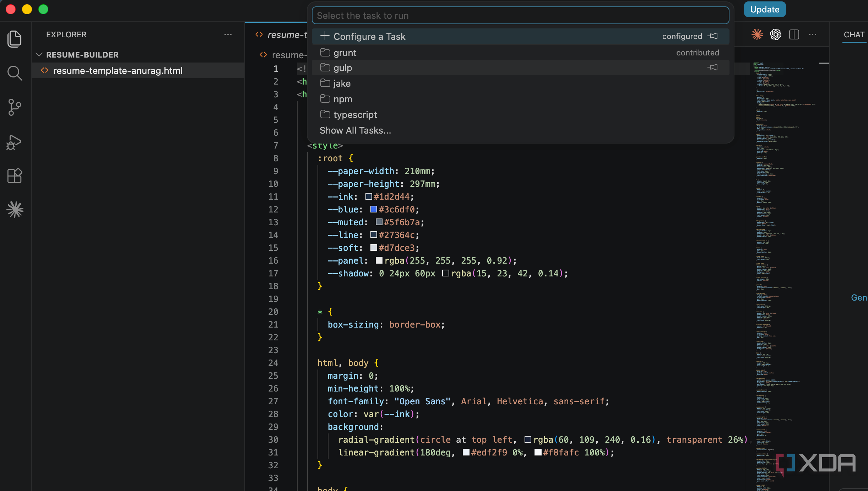Open the Explorer view icon

tap(15, 39)
